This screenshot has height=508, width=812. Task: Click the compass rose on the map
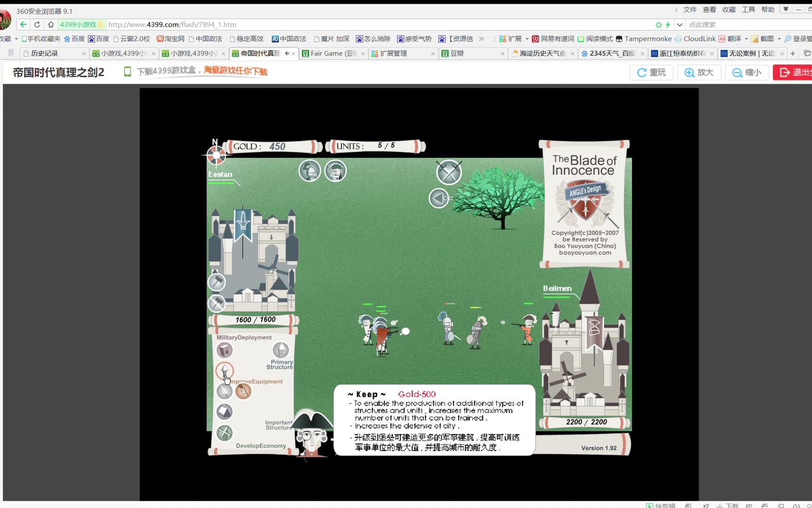point(216,154)
